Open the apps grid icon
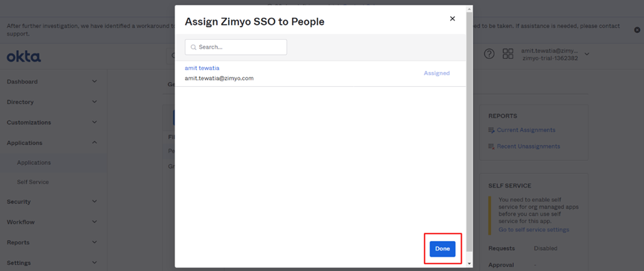Screen dimensions: 644x271 tap(508, 53)
